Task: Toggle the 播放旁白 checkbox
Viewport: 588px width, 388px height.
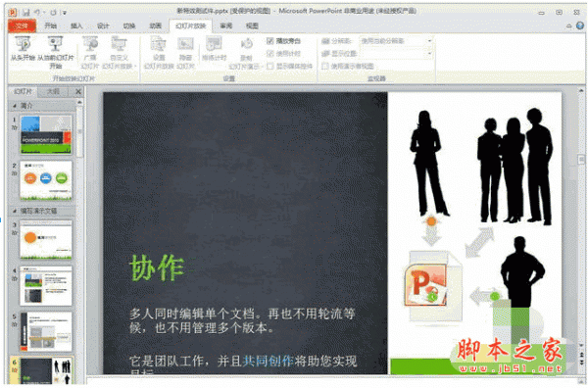Action: pyautogui.click(x=270, y=40)
